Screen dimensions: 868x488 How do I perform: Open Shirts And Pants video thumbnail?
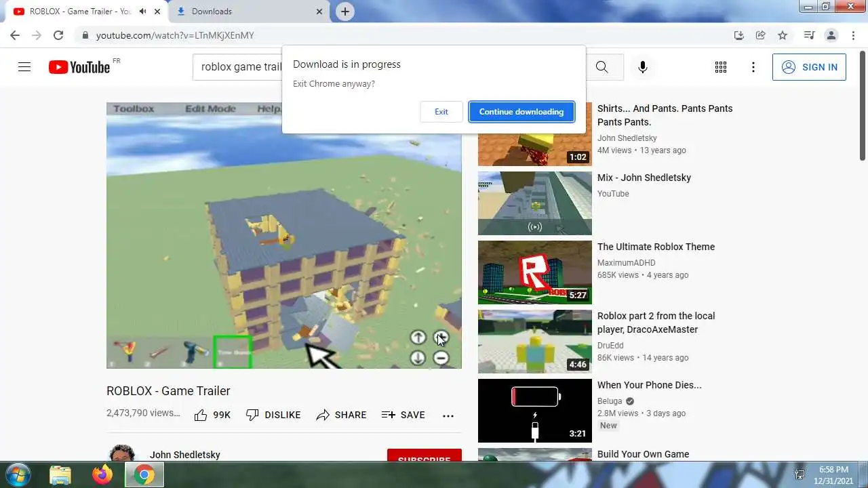click(x=535, y=134)
